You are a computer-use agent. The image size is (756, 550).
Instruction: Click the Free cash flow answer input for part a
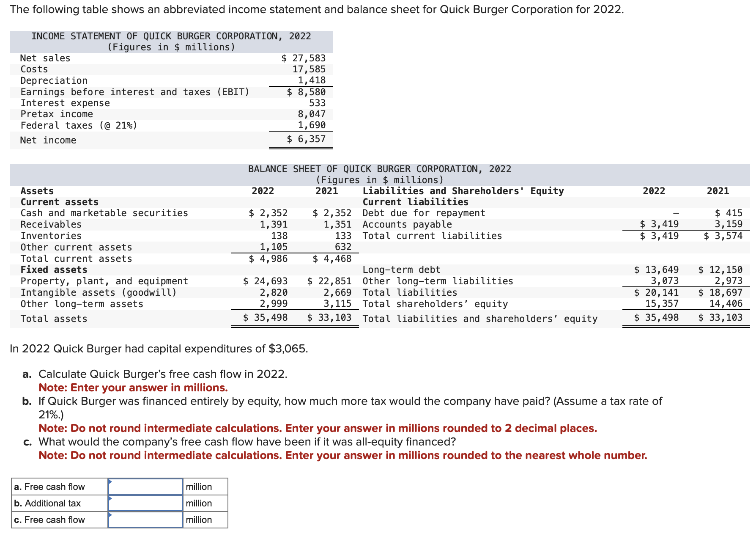146,487
